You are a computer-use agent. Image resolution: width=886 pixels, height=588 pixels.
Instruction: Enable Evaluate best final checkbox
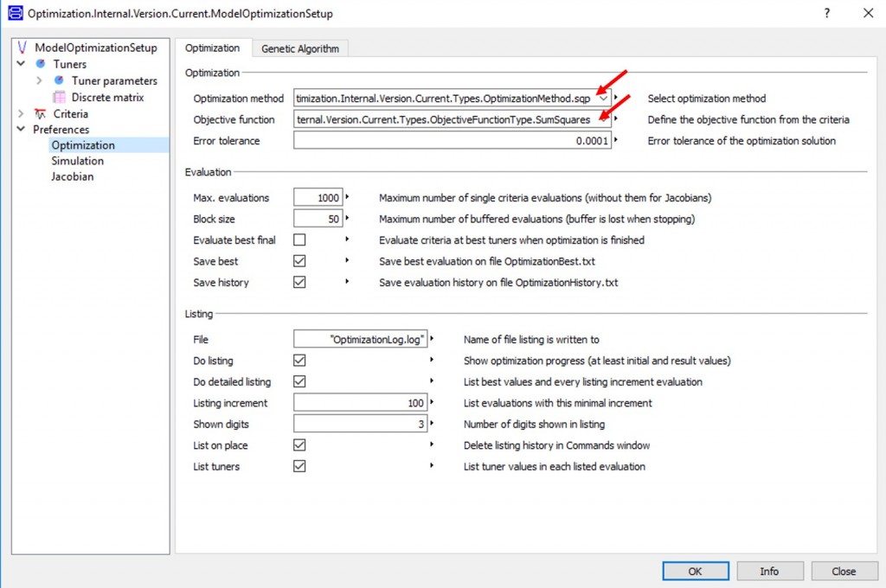pyautogui.click(x=299, y=240)
